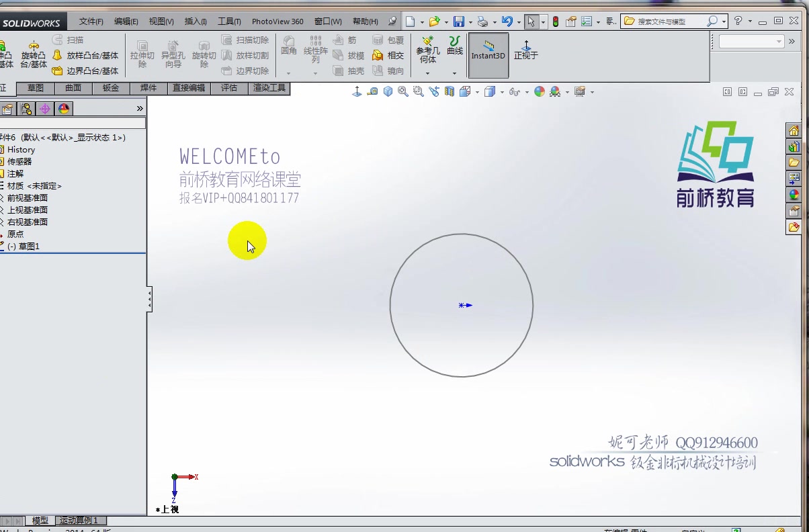This screenshot has height=532, width=809.
Task: Activate the Section View icon
Action: pyautogui.click(x=450, y=92)
